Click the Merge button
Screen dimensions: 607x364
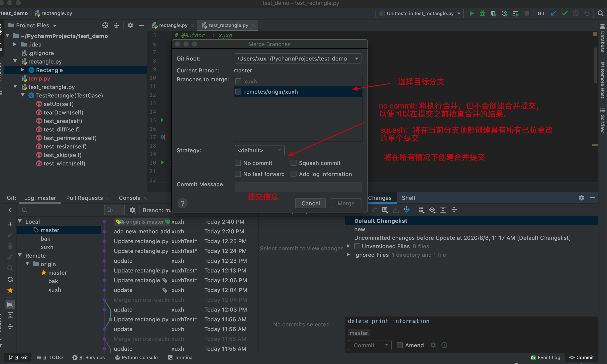pyautogui.click(x=346, y=203)
